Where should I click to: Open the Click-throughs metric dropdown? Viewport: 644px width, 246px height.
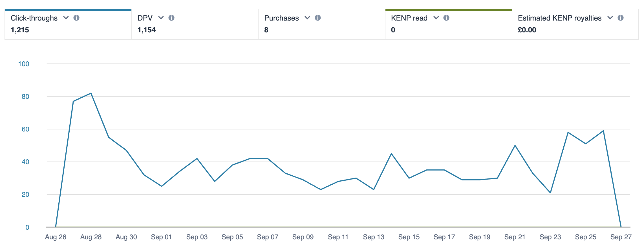tap(66, 18)
